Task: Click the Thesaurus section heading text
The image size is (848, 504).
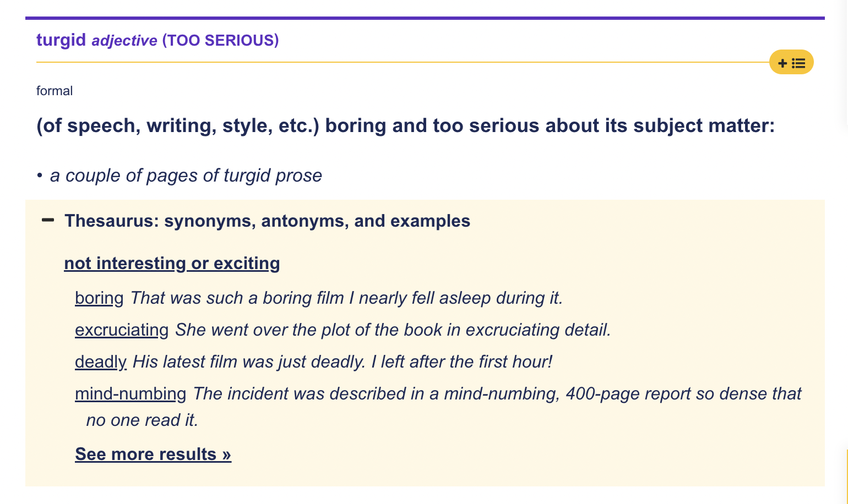Action: (x=267, y=221)
